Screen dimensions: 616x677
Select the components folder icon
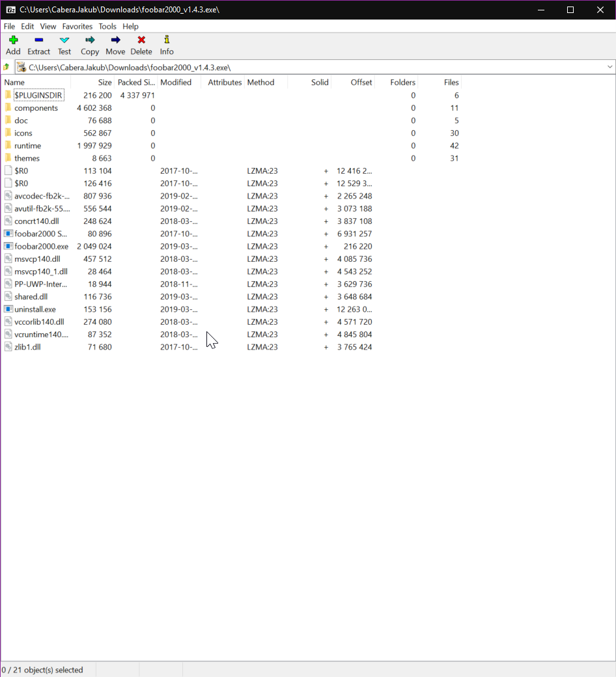pyautogui.click(x=8, y=107)
